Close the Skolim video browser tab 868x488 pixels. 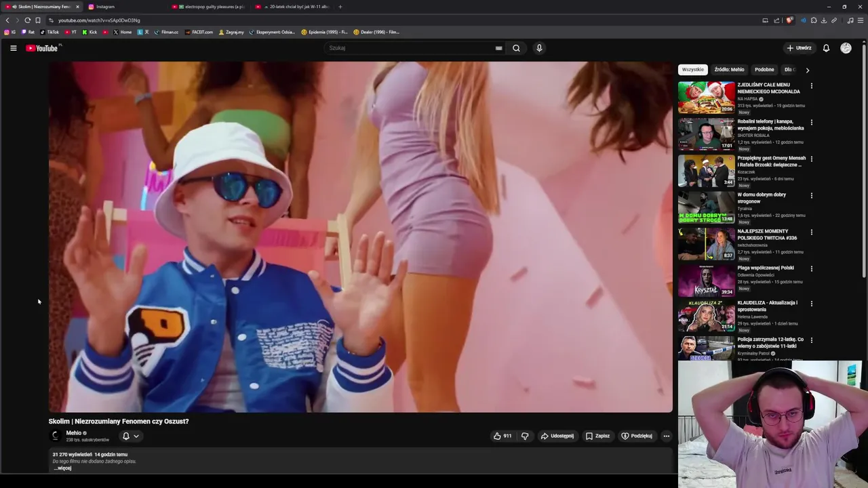[77, 7]
